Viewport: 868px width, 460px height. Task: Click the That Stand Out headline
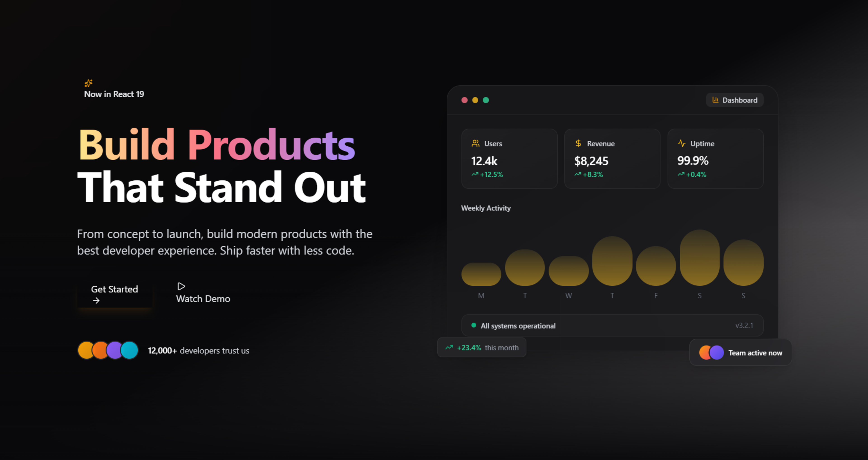pyautogui.click(x=221, y=187)
